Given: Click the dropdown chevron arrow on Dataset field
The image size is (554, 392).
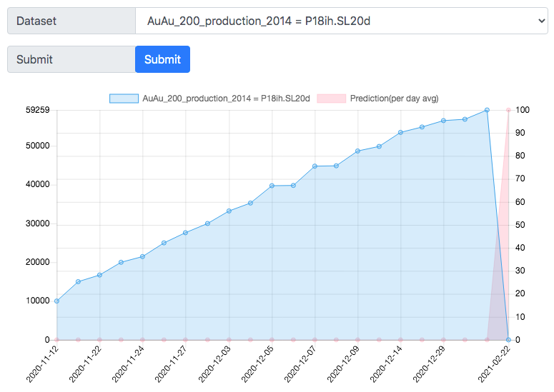Looking at the screenshot, I should (x=541, y=21).
